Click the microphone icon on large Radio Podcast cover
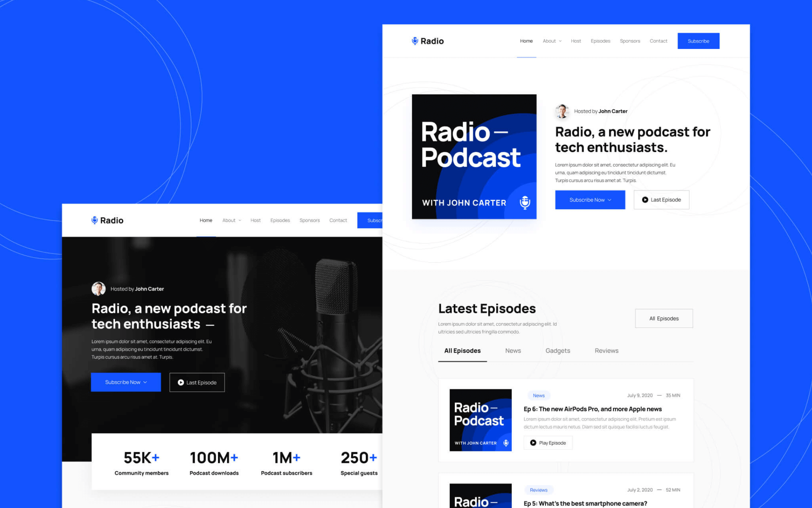The height and width of the screenshot is (508, 812). click(525, 202)
